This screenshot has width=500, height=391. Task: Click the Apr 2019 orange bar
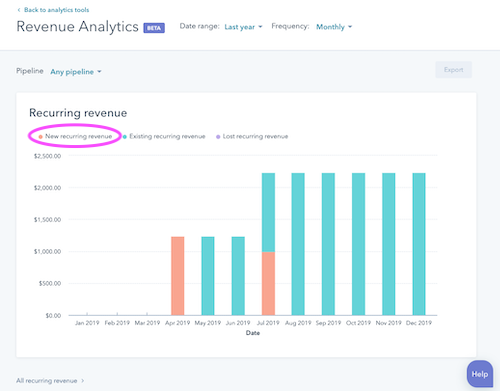[178, 276]
